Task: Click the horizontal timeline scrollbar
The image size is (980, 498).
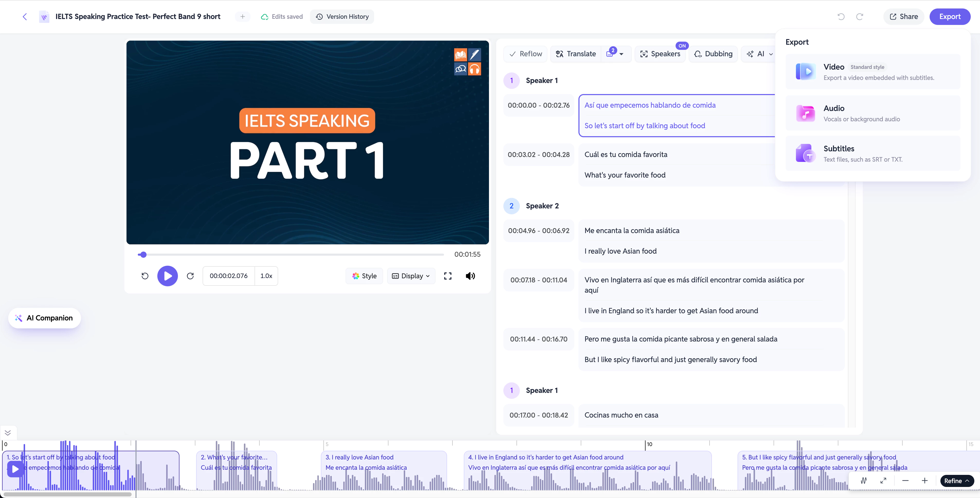Action: (x=68, y=495)
